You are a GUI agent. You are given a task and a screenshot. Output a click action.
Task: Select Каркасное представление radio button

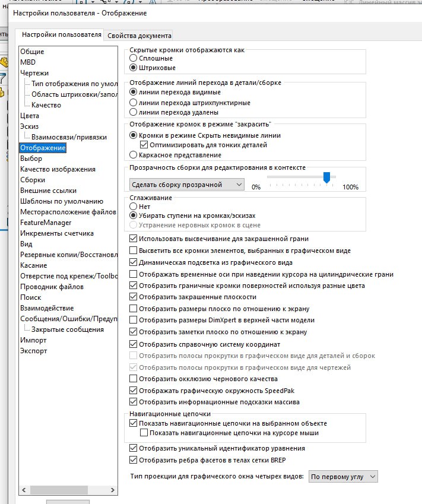tap(133, 155)
